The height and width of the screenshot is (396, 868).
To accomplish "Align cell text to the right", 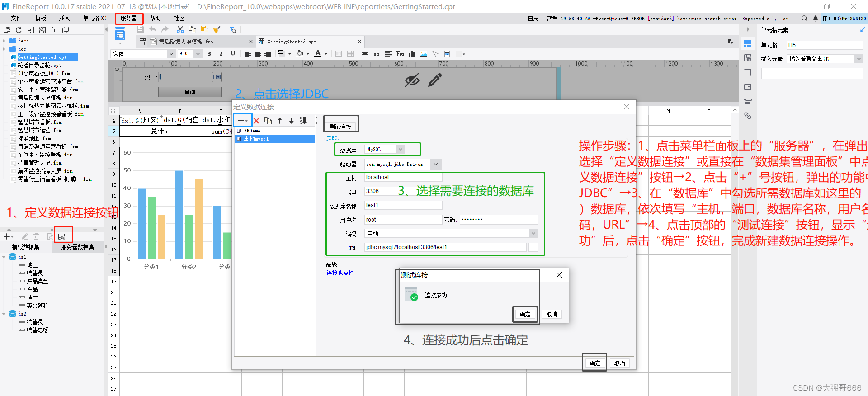I will 268,54.
